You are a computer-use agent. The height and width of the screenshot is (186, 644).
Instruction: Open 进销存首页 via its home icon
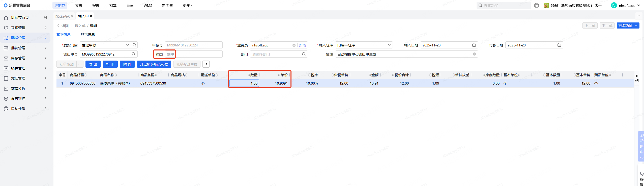point(6,18)
